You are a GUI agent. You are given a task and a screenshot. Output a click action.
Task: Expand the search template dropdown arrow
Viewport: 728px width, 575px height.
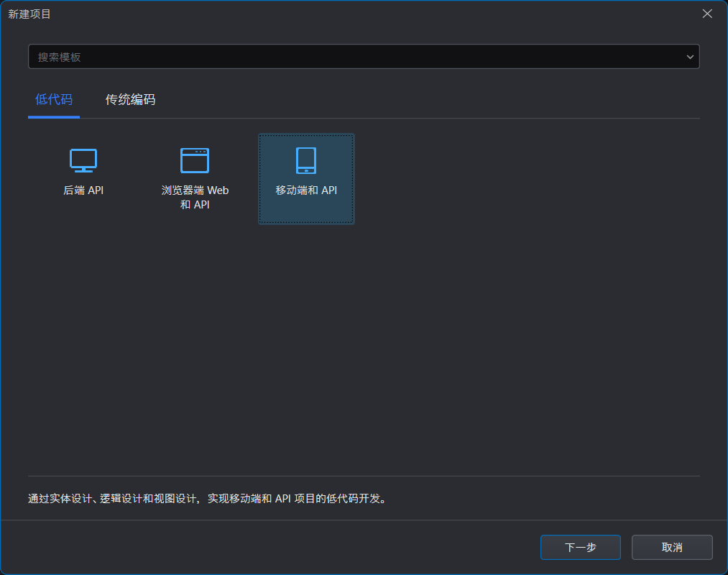(x=690, y=57)
